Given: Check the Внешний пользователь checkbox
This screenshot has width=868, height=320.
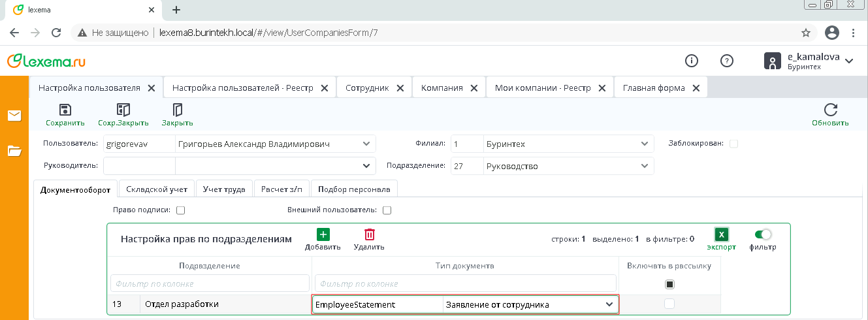Looking at the screenshot, I should 387,210.
